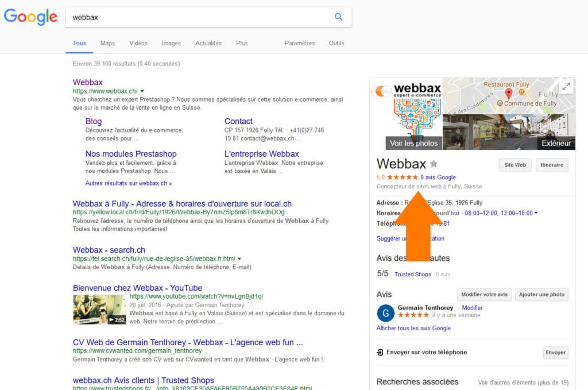Click the Itinéraire button

[x=552, y=165]
